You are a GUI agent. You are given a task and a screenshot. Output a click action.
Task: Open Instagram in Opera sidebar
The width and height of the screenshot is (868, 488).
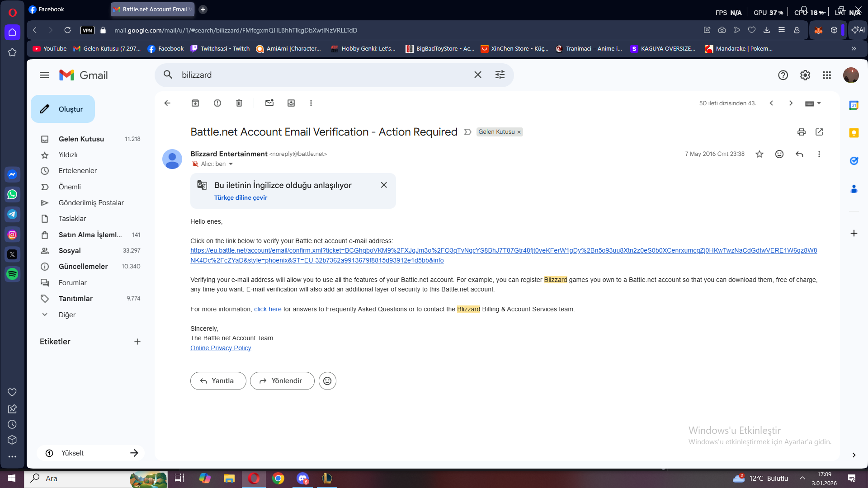click(x=12, y=235)
